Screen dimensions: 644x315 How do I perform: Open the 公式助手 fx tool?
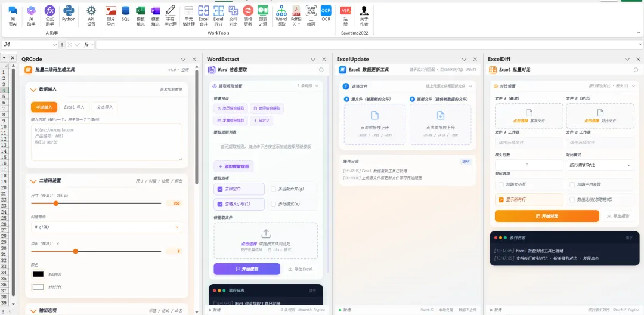tap(49, 16)
